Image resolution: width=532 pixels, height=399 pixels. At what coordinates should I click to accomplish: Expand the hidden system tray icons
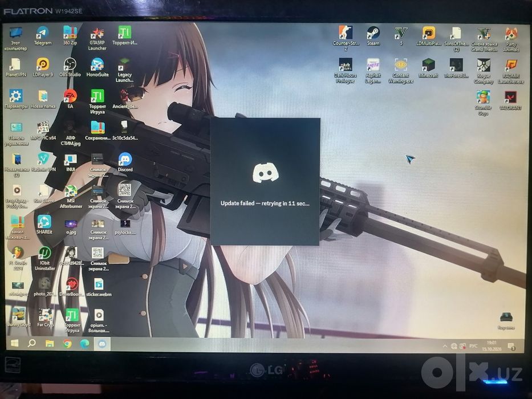click(x=445, y=346)
